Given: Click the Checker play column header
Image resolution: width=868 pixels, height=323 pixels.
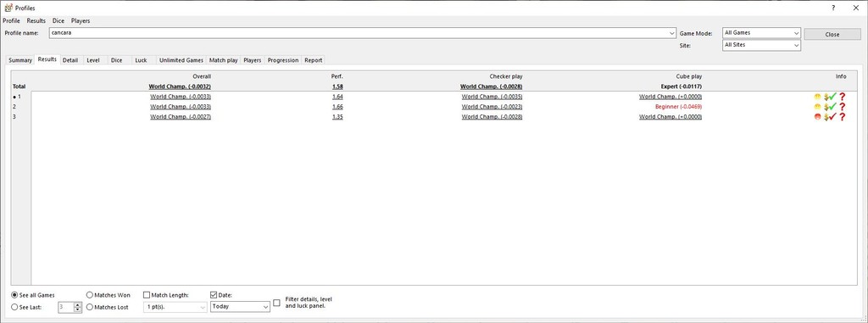Looking at the screenshot, I should click(x=506, y=76).
